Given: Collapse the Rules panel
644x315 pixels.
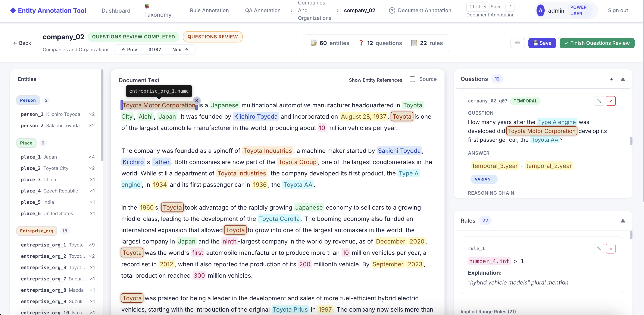Looking at the screenshot, I should (x=623, y=221).
